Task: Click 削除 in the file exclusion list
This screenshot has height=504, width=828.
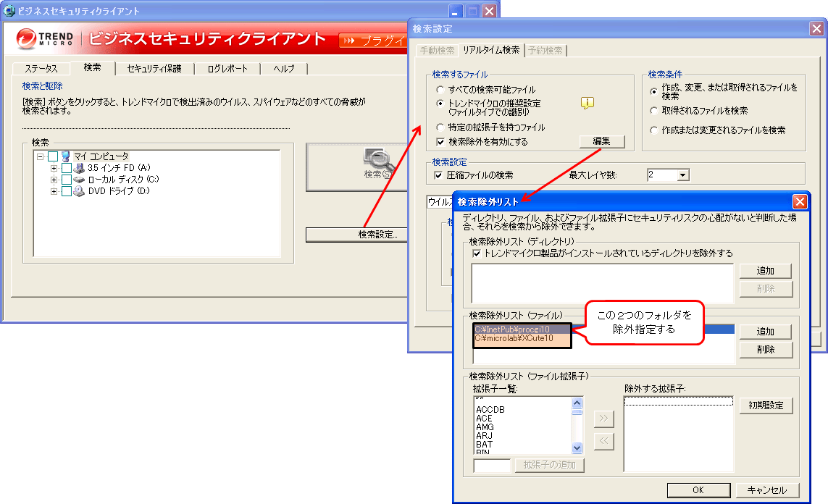Action: click(766, 349)
